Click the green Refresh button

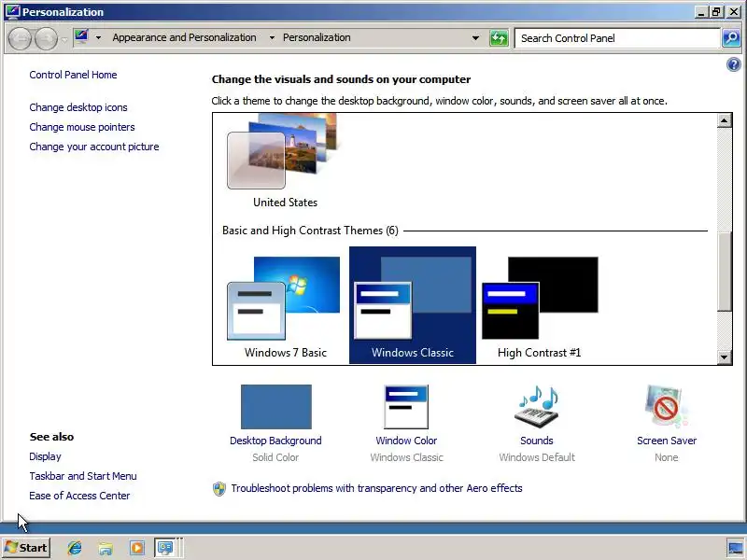click(499, 38)
